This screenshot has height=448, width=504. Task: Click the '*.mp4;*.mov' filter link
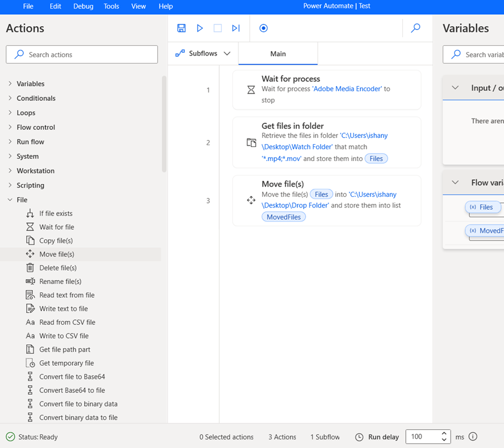[x=282, y=159]
